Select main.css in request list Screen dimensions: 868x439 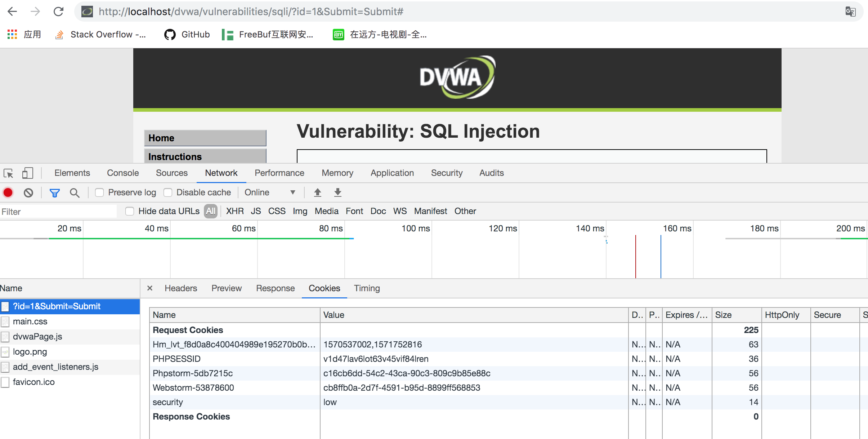30,322
